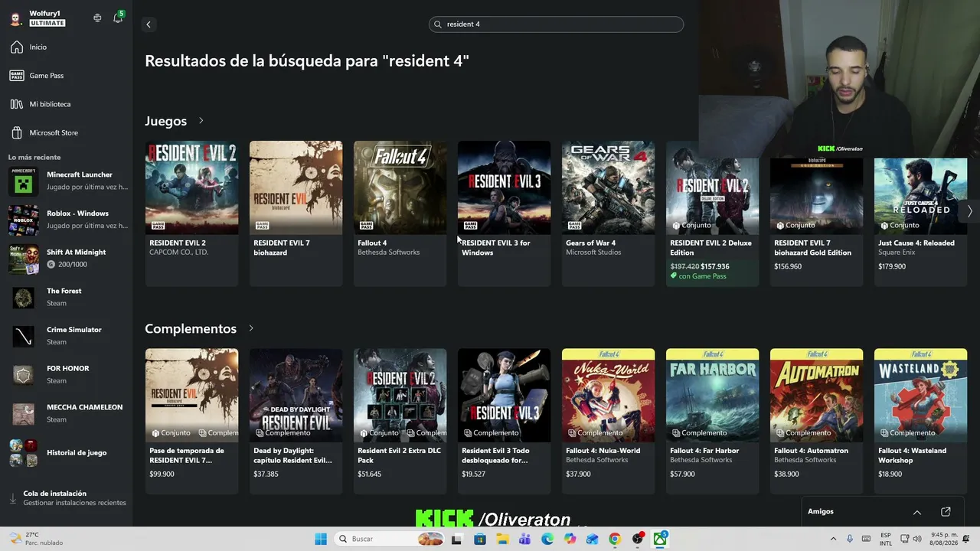980x551 pixels.
Task: Open the taskbar clock showing 9:45 p. m.
Action: pos(944,539)
